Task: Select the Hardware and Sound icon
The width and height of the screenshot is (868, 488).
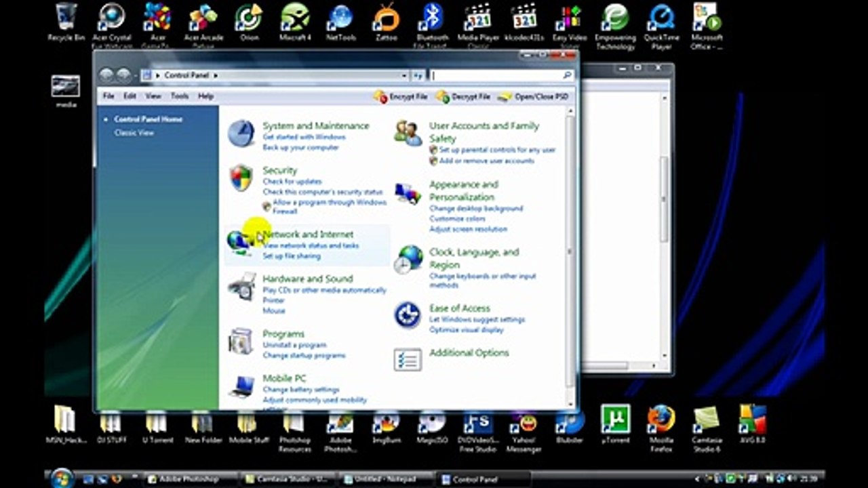Action: pos(241,287)
